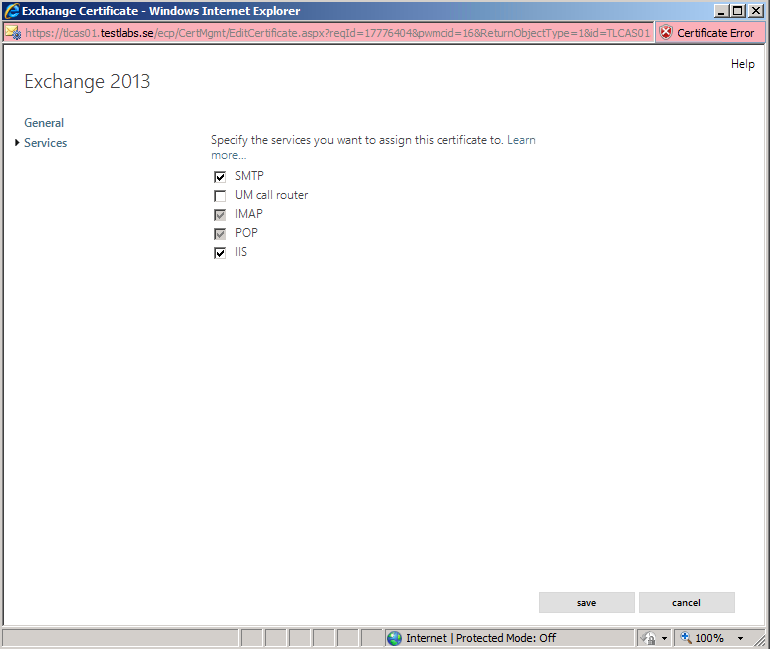Click the Certificate Error shield icon
This screenshot has width=770, height=649.
666,33
